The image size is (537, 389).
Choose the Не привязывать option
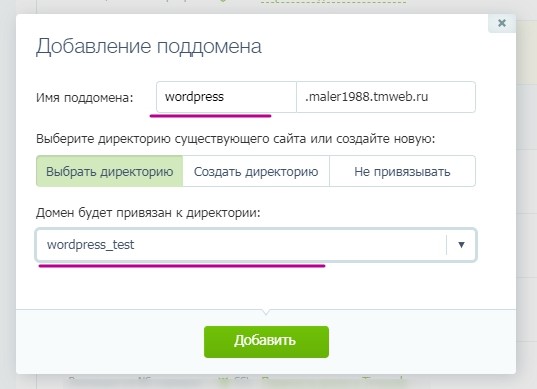tap(402, 171)
